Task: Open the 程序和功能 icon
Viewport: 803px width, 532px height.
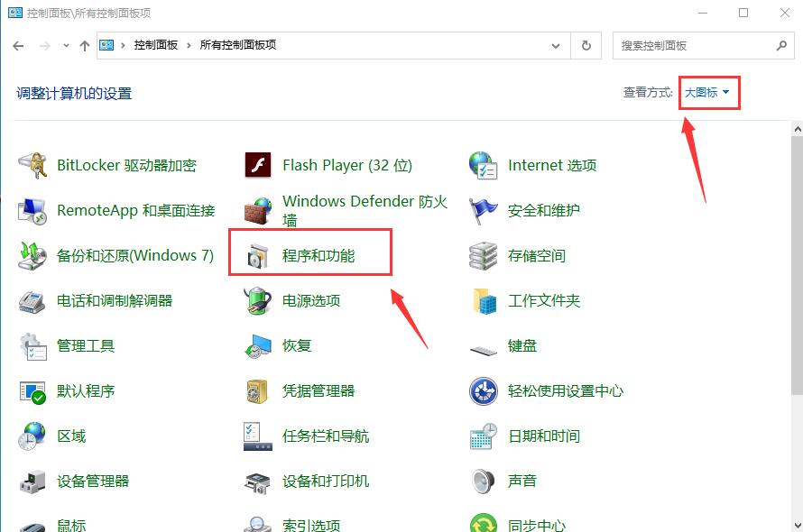Action: (x=258, y=256)
